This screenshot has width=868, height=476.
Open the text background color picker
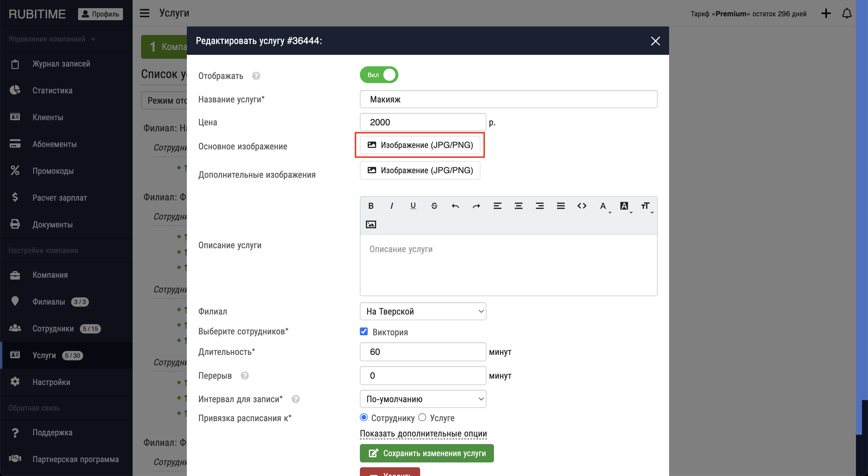tap(625, 206)
